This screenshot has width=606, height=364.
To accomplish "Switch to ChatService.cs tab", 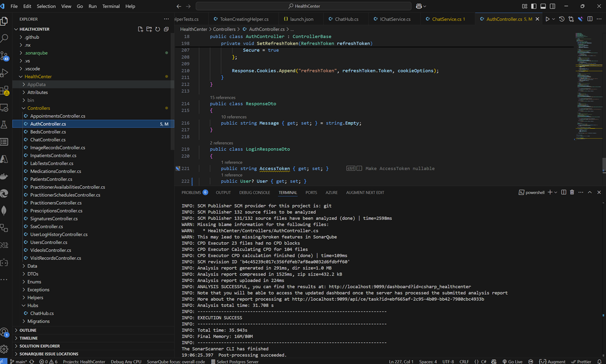I will tap(447, 19).
